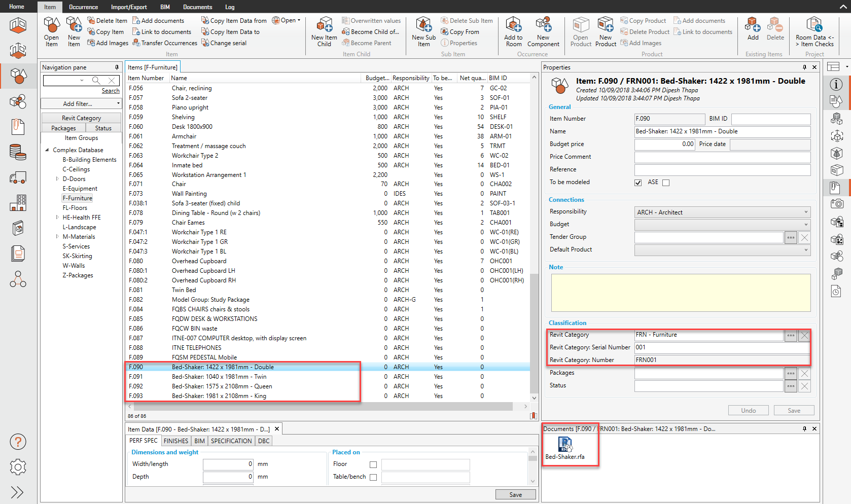Click into the yellow Note field

[681, 293]
